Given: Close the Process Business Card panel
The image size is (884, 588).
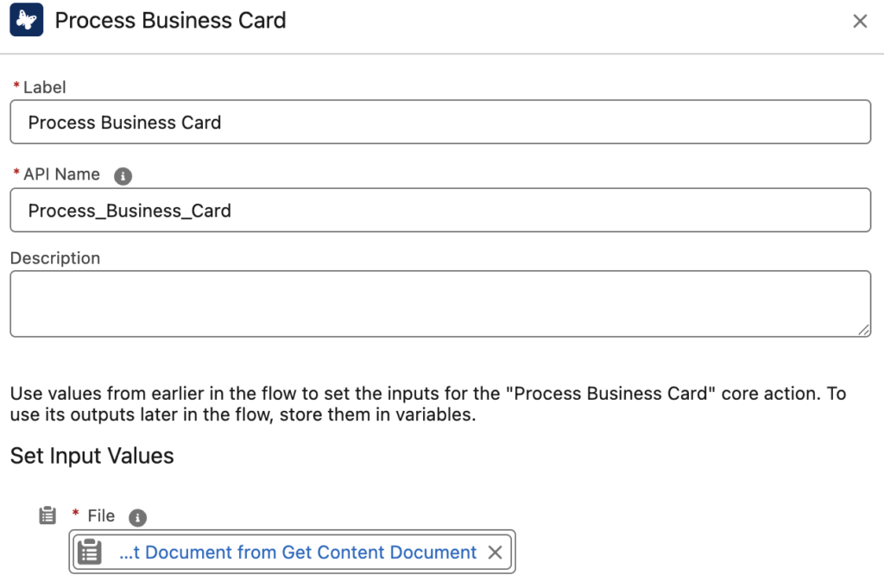Looking at the screenshot, I should (860, 22).
